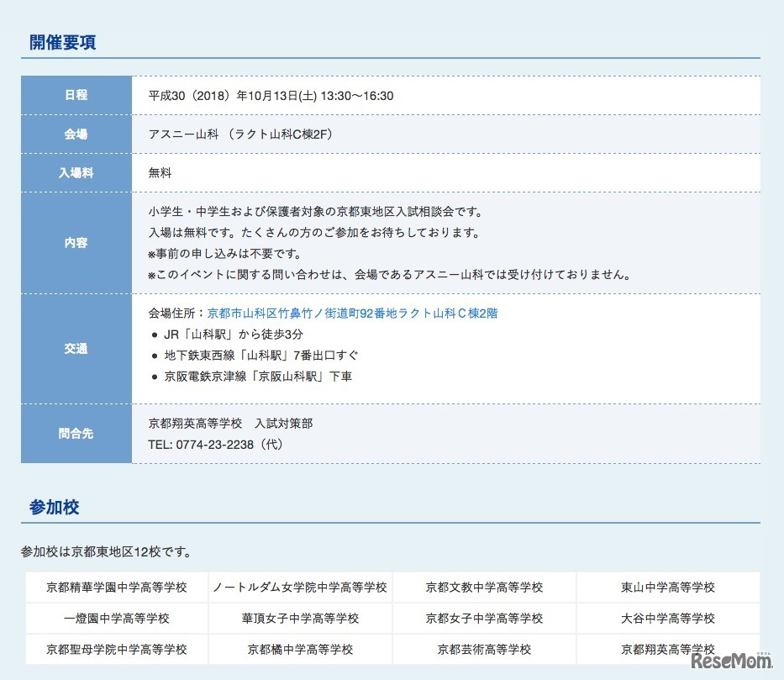Viewport: 784px width, 680px height.
Task: Select 京都橘中学高等学校 in the table
Action: [300, 649]
